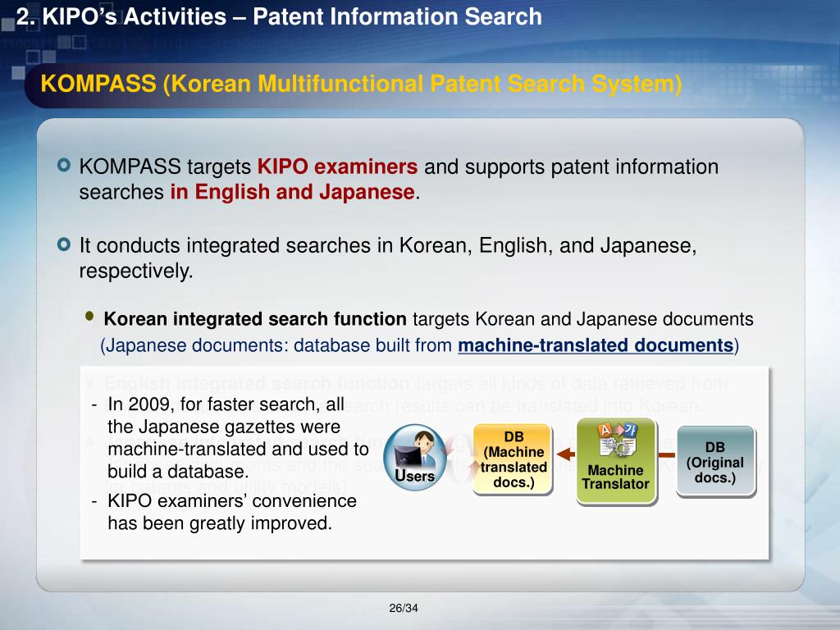Click the text "has been greatly improved."
The height and width of the screenshot is (630, 840).
pyautogui.click(x=220, y=523)
